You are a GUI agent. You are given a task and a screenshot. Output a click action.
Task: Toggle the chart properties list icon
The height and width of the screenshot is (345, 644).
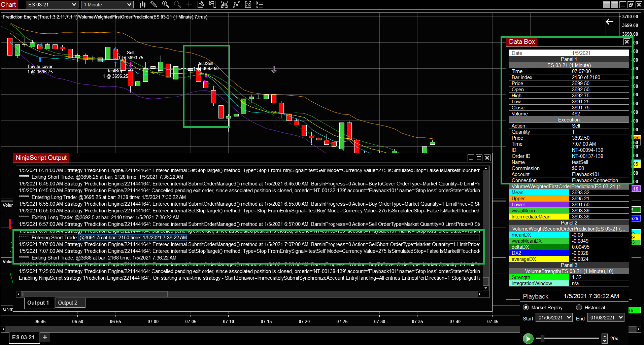point(260,4)
